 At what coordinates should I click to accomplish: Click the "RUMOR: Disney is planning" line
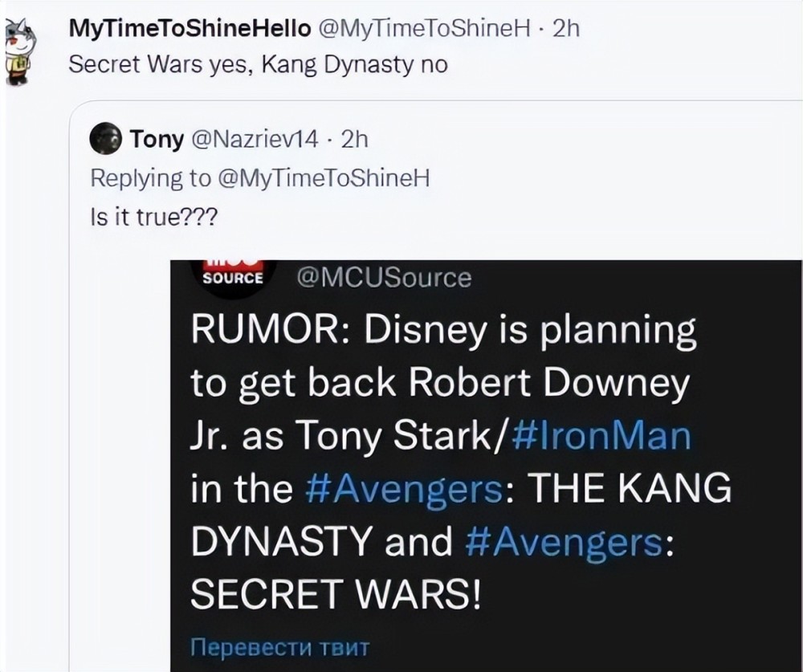442,331
